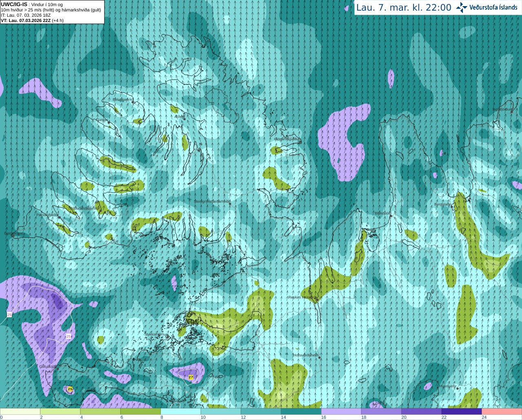This screenshot has width=522, height=420.
Task: Select the Holtavörðuheiði station label
Action: coord(306,355)
